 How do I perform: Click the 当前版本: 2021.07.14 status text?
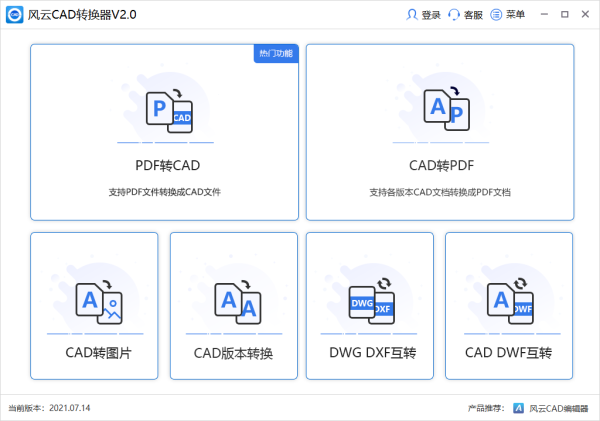point(49,408)
